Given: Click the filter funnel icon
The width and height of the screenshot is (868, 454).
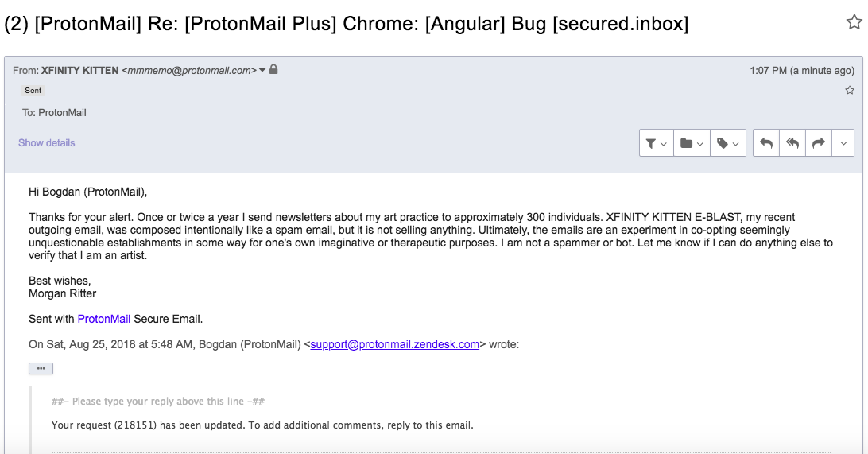Looking at the screenshot, I should (651, 144).
